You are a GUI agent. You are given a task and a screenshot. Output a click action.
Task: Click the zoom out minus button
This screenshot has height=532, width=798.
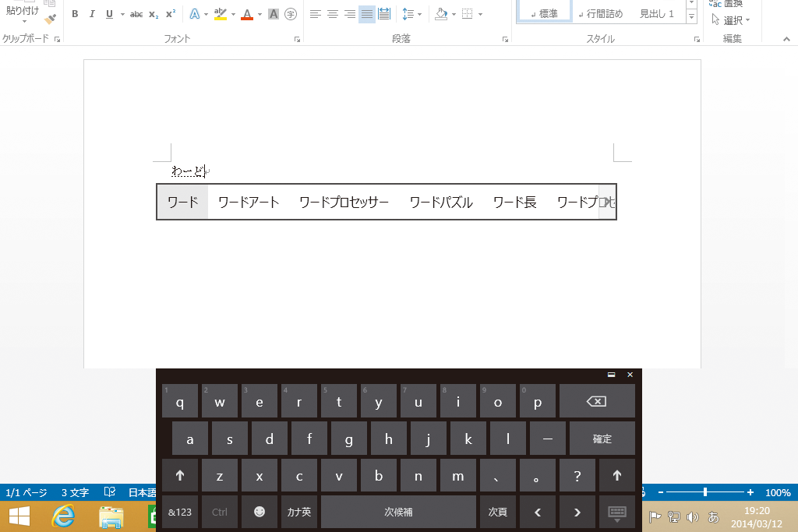[661, 492]
